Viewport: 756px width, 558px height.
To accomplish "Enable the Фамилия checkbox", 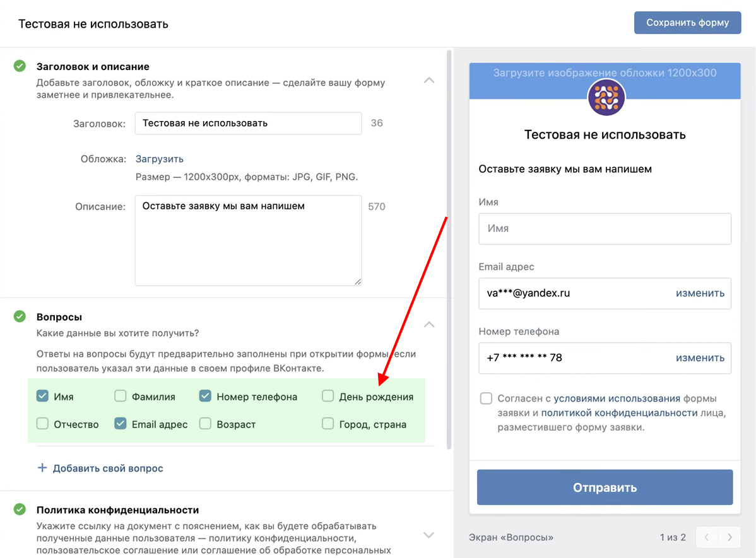I will click(x=121, y=396).
